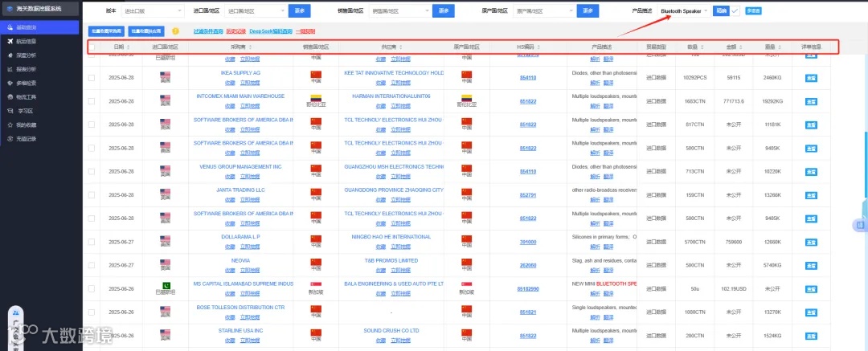The width and height of the screenshot is (868, 351).
Task: Open 查看 details for NEOVIA row
Action: pyautogui.click(x=811, y=265)
